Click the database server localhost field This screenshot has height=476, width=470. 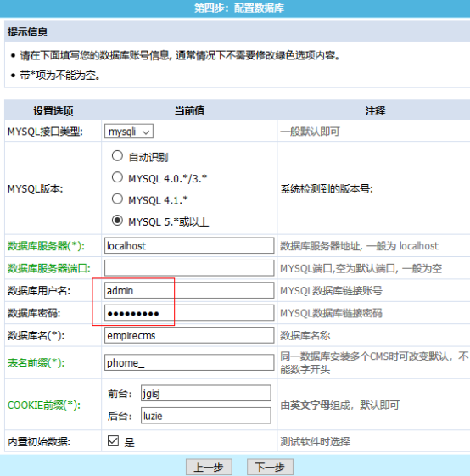189,245
